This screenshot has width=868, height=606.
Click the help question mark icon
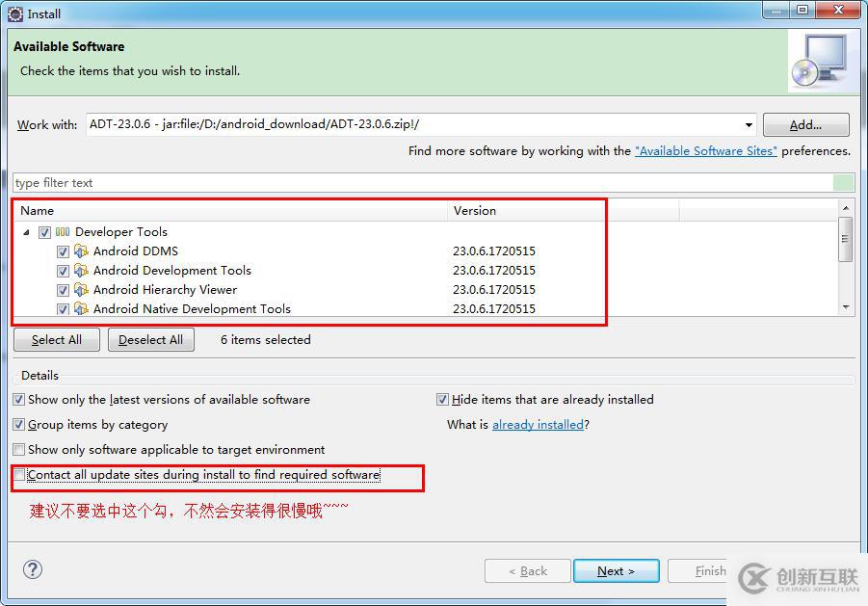(x=33, y=569)
